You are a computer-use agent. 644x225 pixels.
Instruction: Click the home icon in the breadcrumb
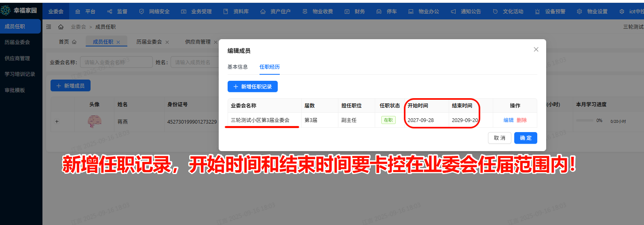tap(61, 27)
